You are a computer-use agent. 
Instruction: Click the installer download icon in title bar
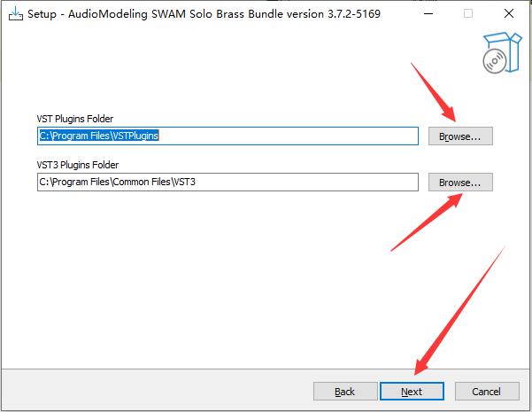click(x=16, y=13)
